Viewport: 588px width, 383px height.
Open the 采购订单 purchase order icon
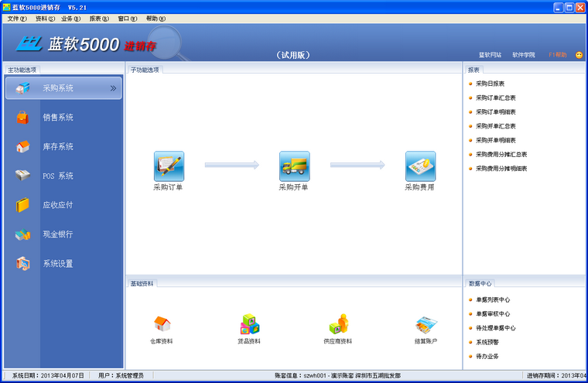point(169,166)
